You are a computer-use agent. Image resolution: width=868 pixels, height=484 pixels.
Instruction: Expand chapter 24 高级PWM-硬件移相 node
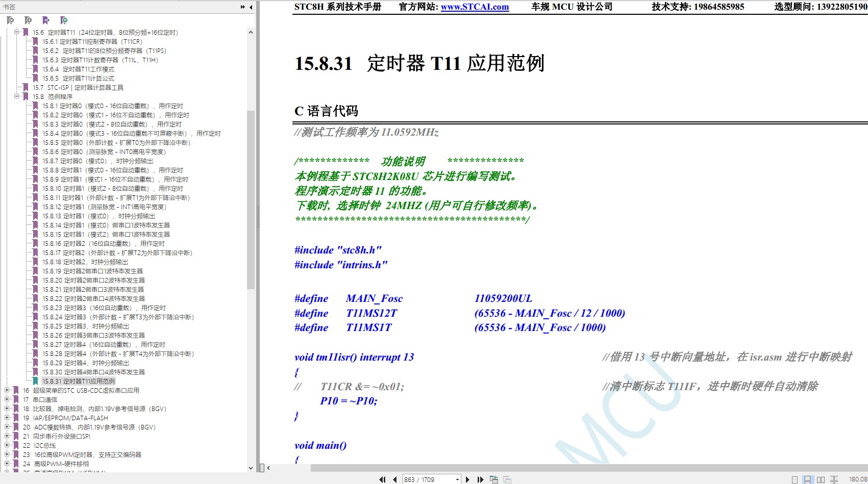point(7,464)
